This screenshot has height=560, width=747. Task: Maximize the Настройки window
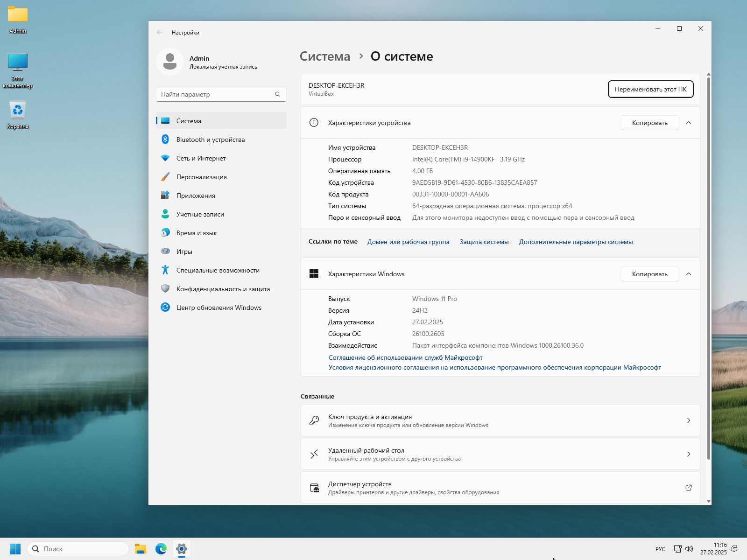tap(679, 28)
